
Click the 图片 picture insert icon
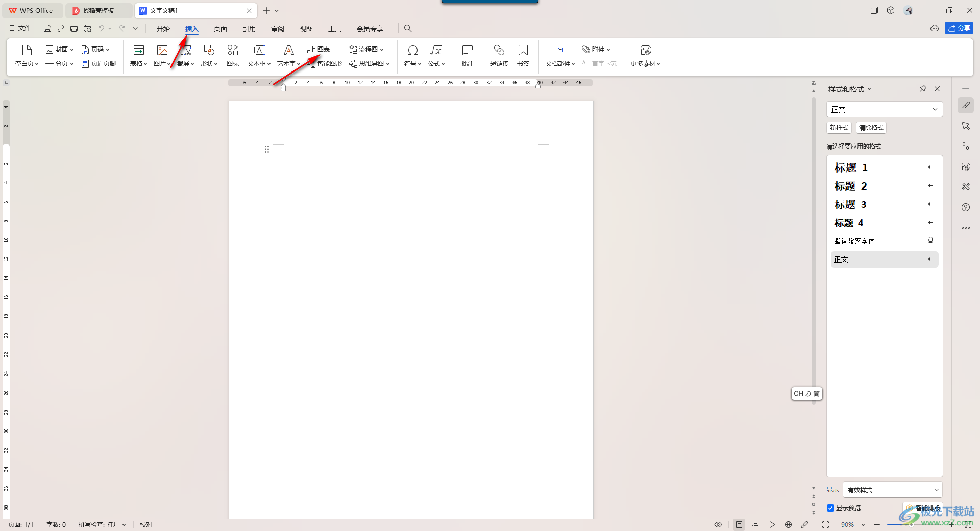point(162,50)
